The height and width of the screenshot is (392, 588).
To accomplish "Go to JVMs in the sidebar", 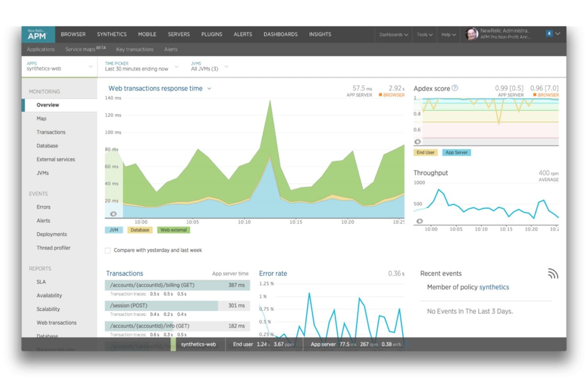I will pos(43,173).
